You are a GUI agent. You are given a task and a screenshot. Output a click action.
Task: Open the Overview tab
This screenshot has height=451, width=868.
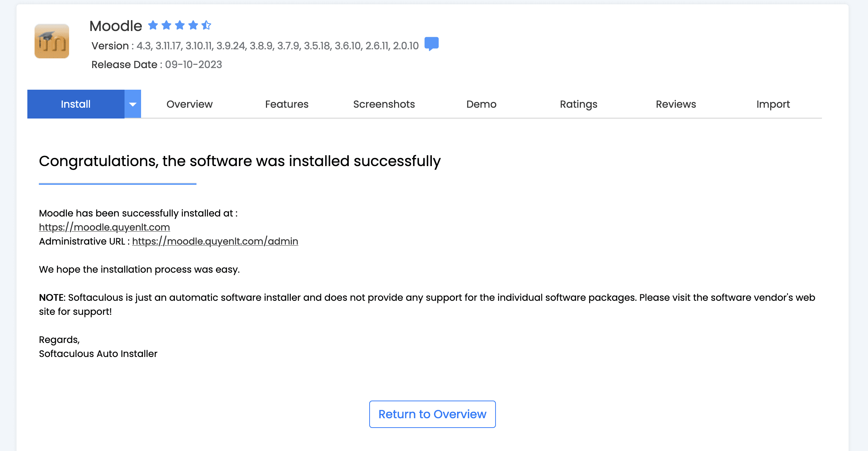190,104
